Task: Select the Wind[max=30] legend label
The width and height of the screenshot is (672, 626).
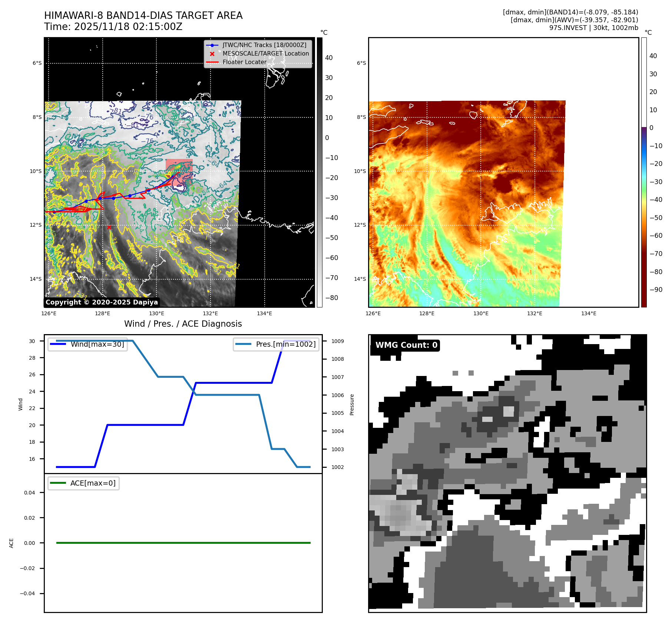Action: click(x=97, y=344)
